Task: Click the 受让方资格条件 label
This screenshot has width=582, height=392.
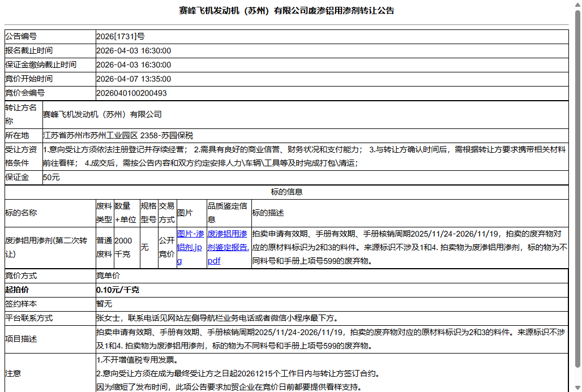Action: click(21, 156)
